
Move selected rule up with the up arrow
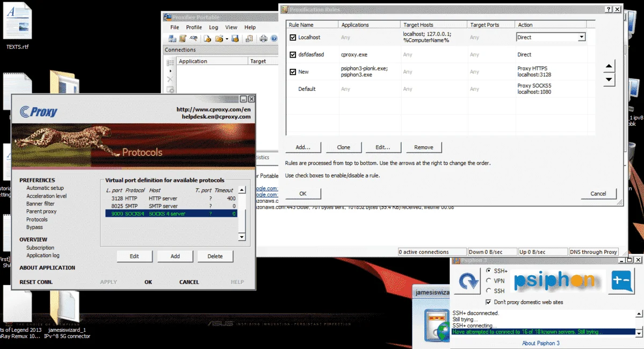tap(609, 66)
